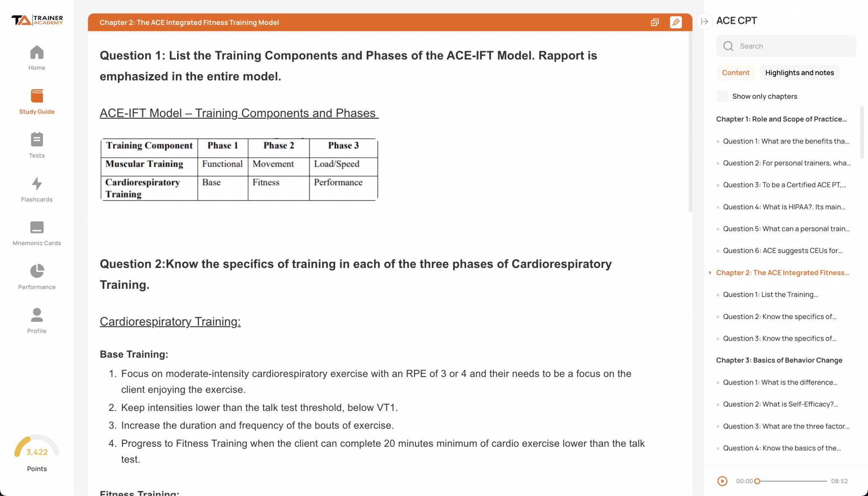Click inside the Search input field
868x496 pixels.
coord(788,46)
